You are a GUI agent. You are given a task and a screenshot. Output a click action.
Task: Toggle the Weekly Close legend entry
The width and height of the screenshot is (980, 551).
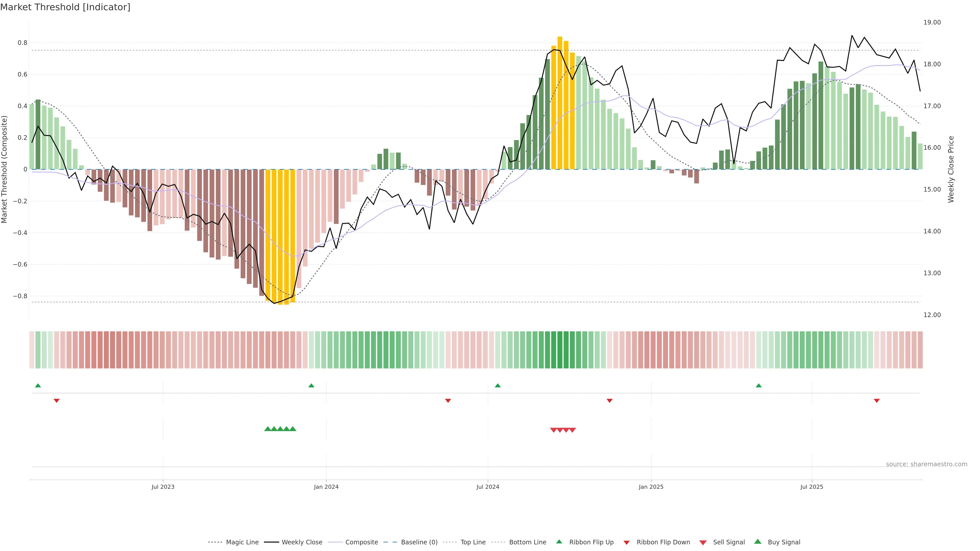tap(302, 542)
